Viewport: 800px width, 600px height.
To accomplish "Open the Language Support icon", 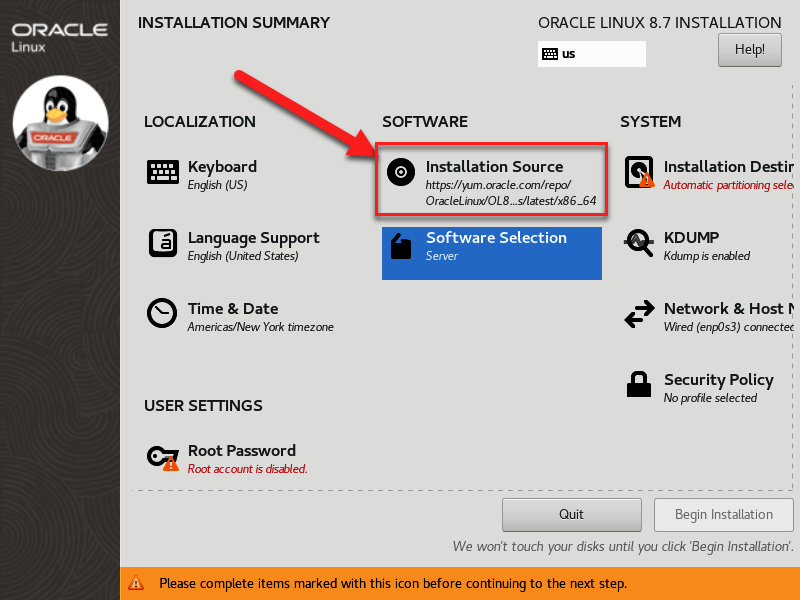I will (x=163, y=243).
